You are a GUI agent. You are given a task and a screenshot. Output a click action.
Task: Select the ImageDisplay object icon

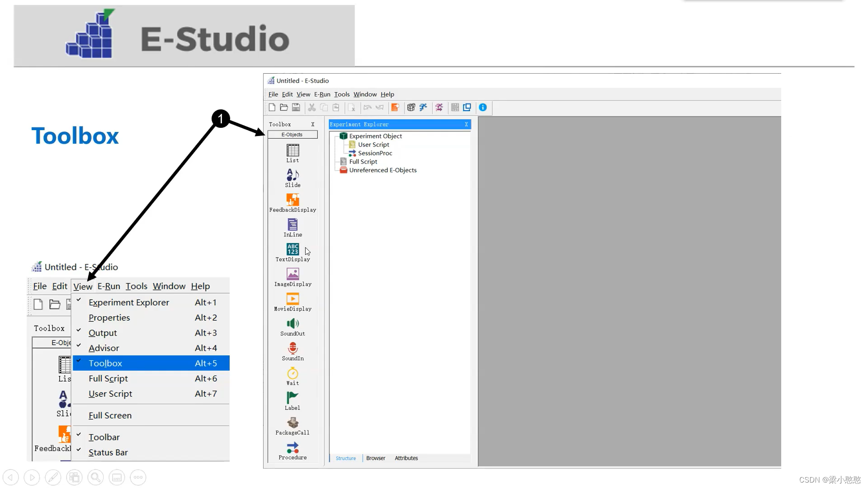(292, 274)
